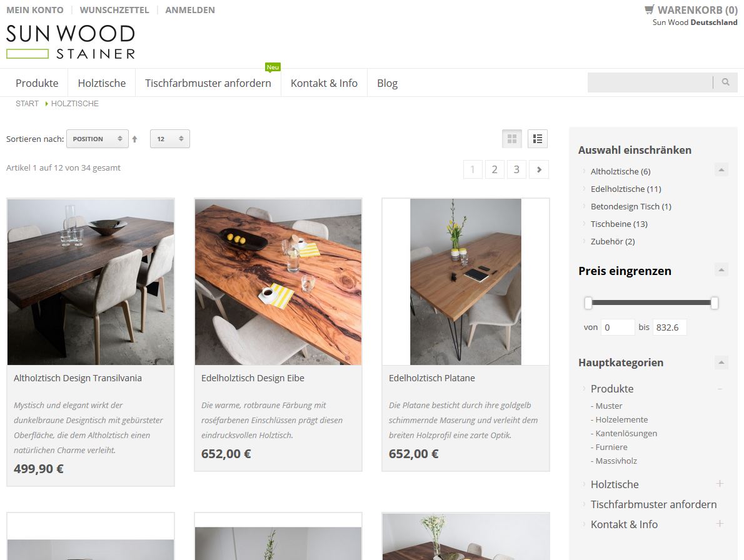Toggle ascending sort direction arrow
Viewport: 744px width, 560px height.
tap(135, 139)
